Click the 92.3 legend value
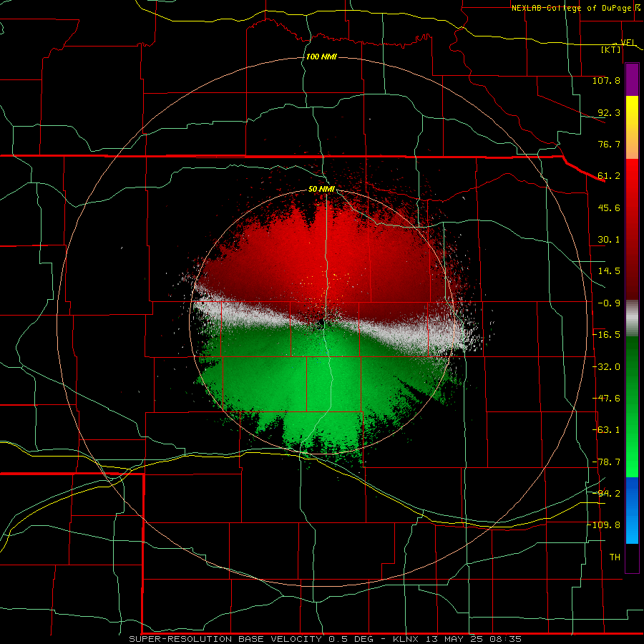Screen dimensions: 644x644 tap(609, 112)
